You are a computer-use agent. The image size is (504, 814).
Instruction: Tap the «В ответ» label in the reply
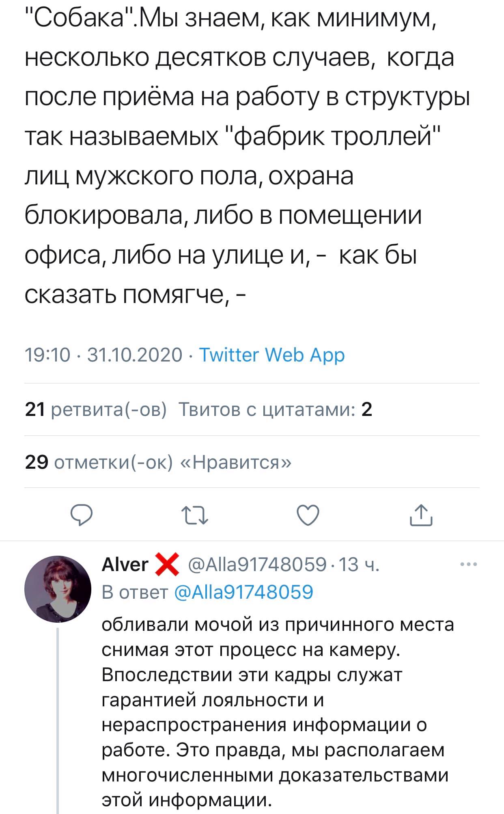pyautogui.click(x=135, y=592)
